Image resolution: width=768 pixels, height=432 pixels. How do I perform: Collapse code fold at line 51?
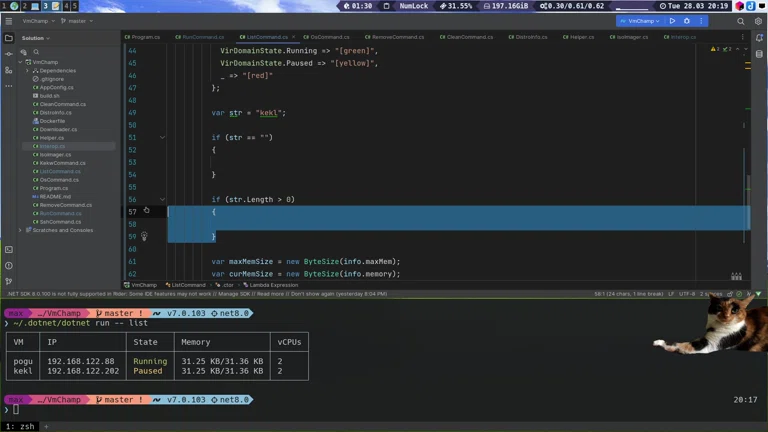point(162,138)
